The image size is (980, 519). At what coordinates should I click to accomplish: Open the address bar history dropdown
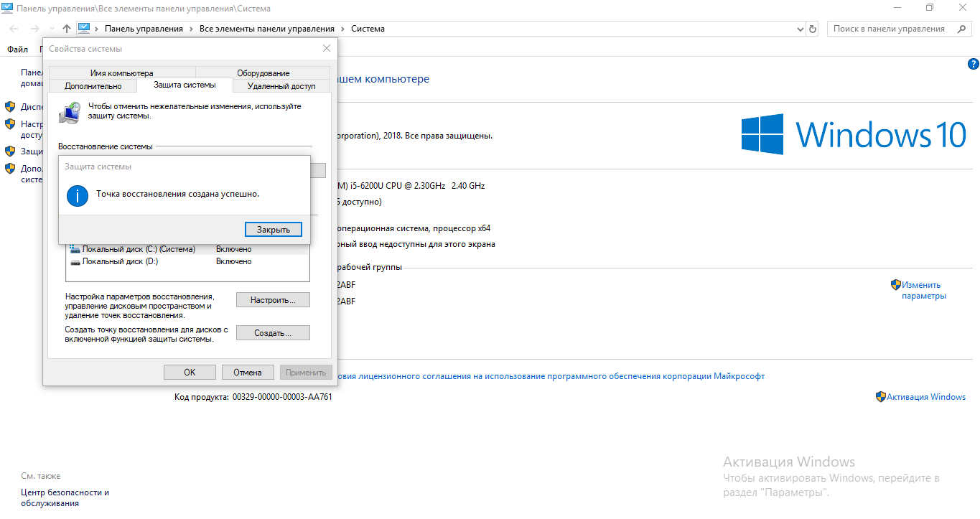coord(801,29)
